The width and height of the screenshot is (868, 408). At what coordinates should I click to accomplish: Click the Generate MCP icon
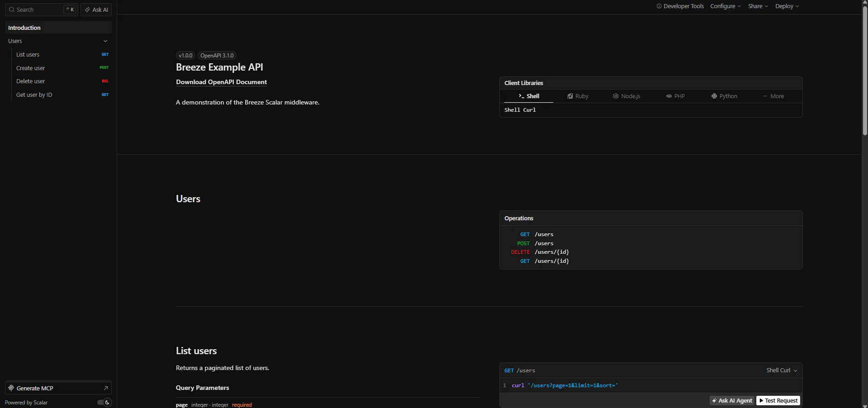pyautogui.click(x=11, y=388)
